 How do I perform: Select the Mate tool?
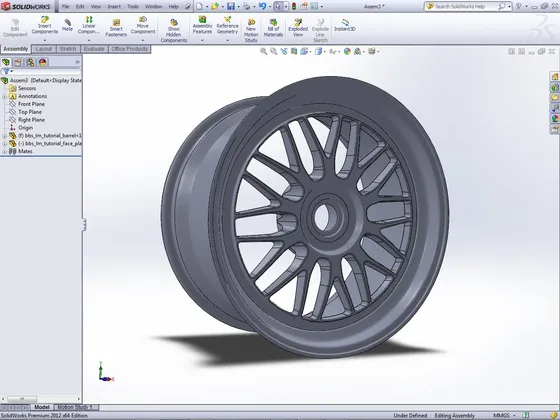click(x=67, y=25)
